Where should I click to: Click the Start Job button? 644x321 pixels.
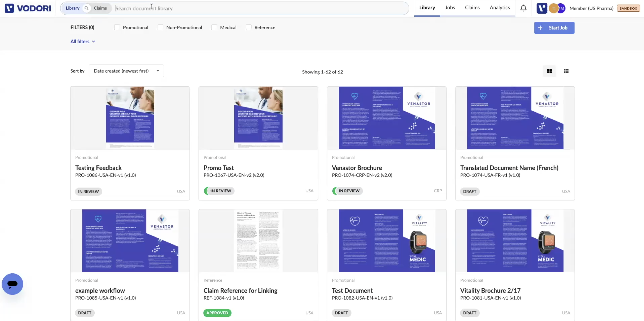coord(554,28)
